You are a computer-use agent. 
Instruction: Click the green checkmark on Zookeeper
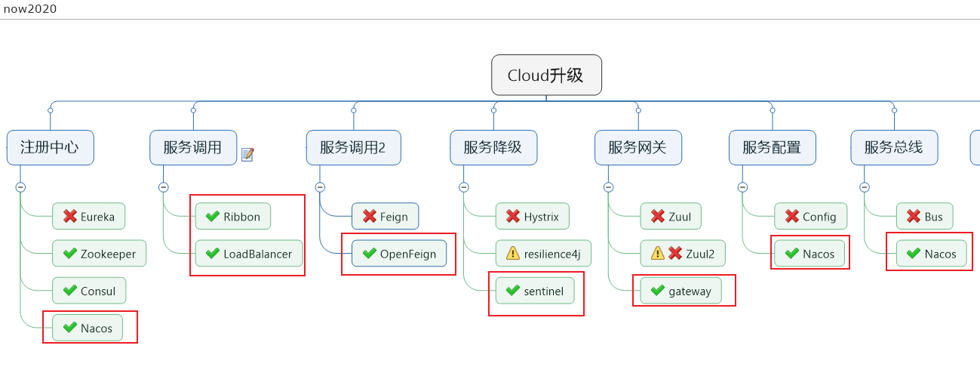point(70,254)
